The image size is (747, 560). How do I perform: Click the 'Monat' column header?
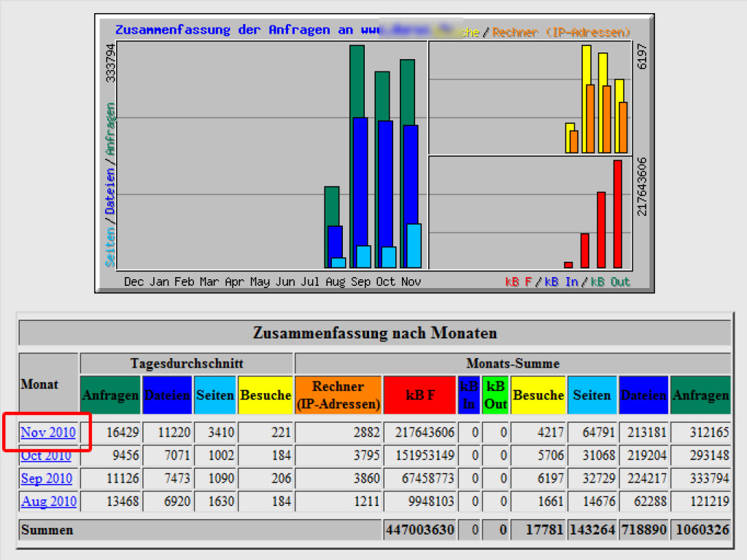click(x=49, y=384)
